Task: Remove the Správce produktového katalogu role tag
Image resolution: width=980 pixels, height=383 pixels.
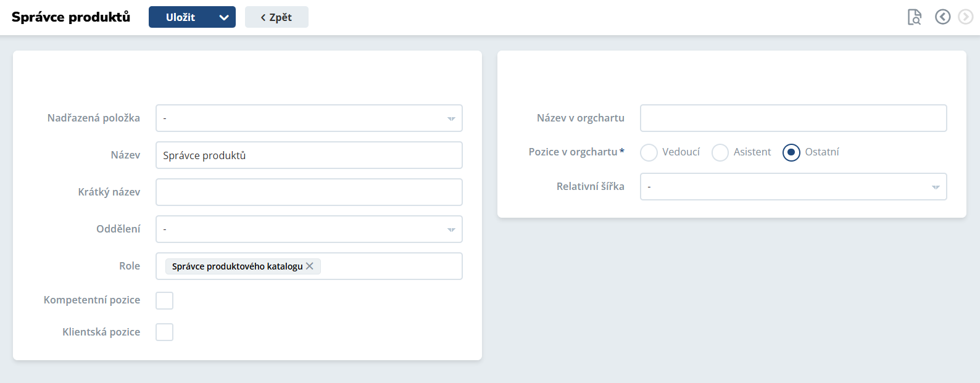Action: click(x=310, y=266)
